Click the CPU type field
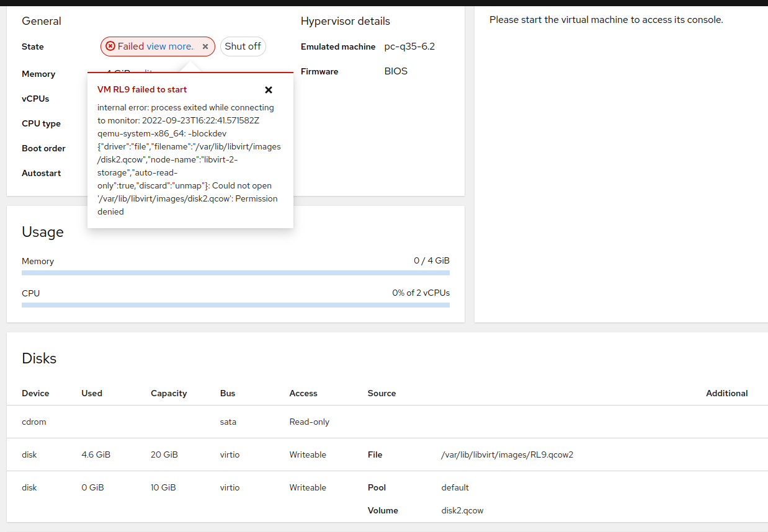Viewport: 768px width, 532px height. click(41, 123)
